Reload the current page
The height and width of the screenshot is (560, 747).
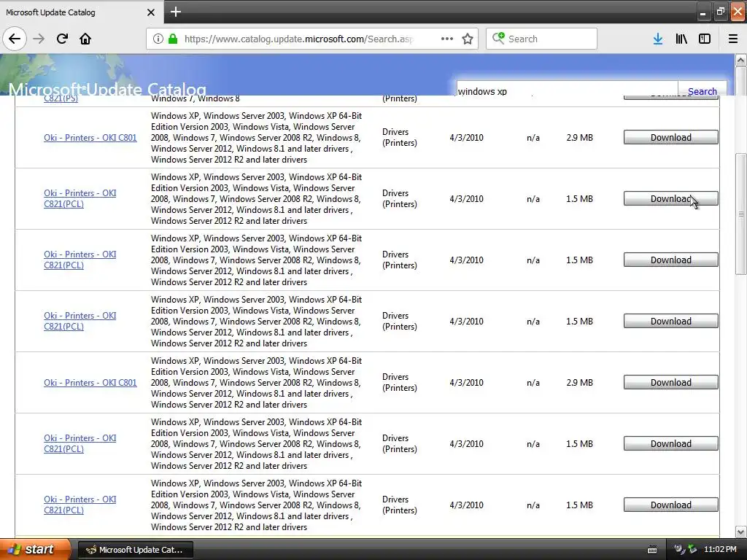point(62,39)
